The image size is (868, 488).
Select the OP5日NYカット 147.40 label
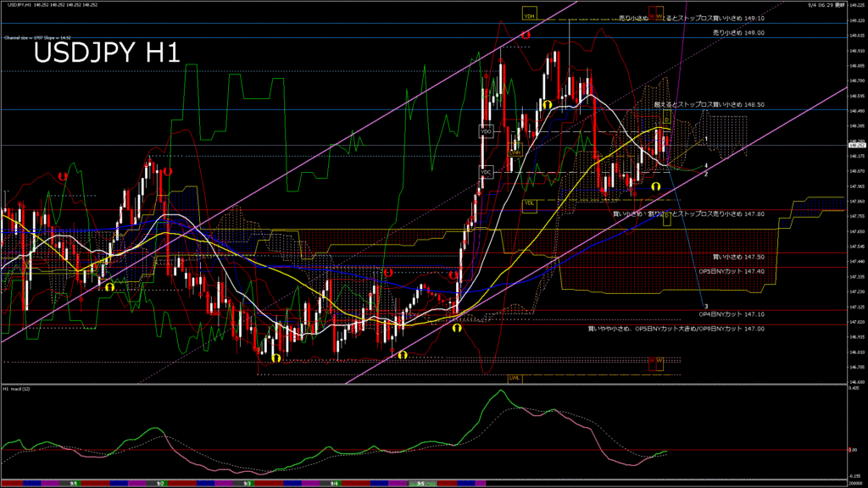click(731, 271)
